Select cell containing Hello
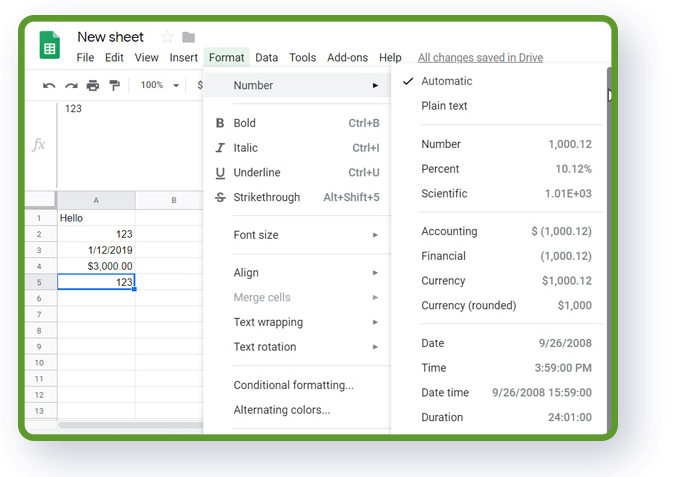The height and width of the screenshot is (477, 681). (x=96, y=218)
